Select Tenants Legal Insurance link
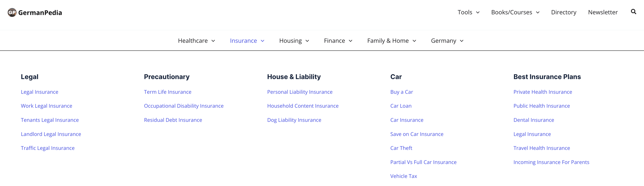 point(50,120)
